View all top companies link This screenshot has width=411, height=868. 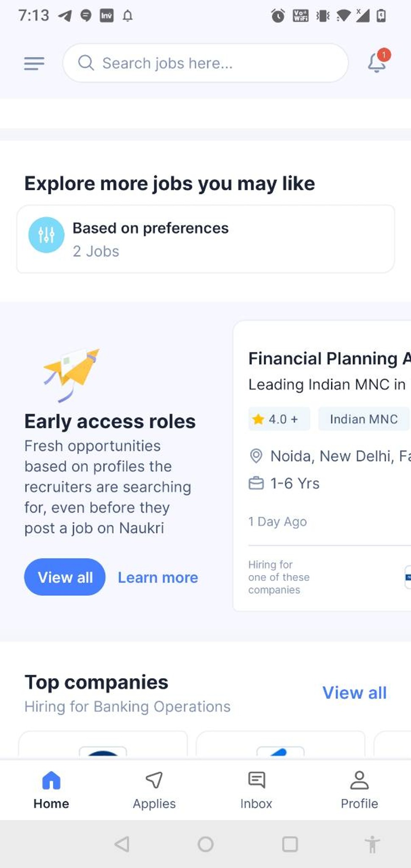(354, 693)
